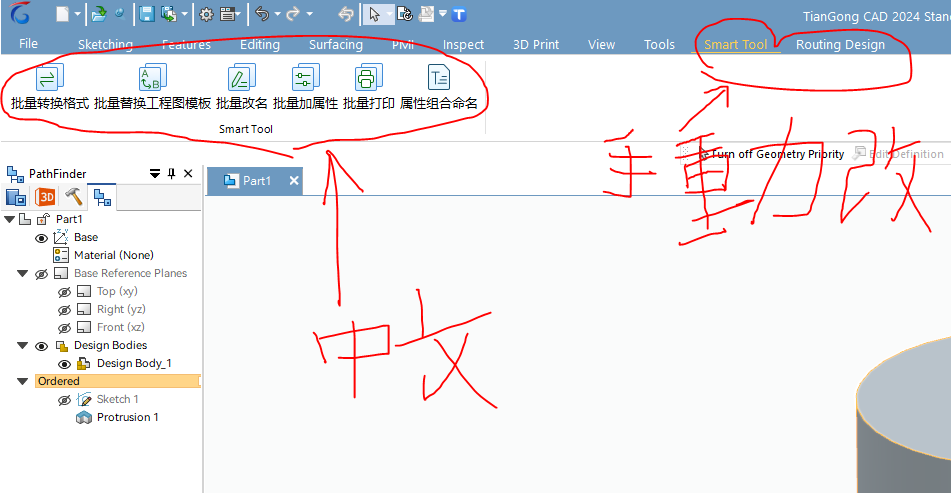Screen dimensions: 951x493
Task: Open the View ribbon tab
Action: tap(602, 44)
